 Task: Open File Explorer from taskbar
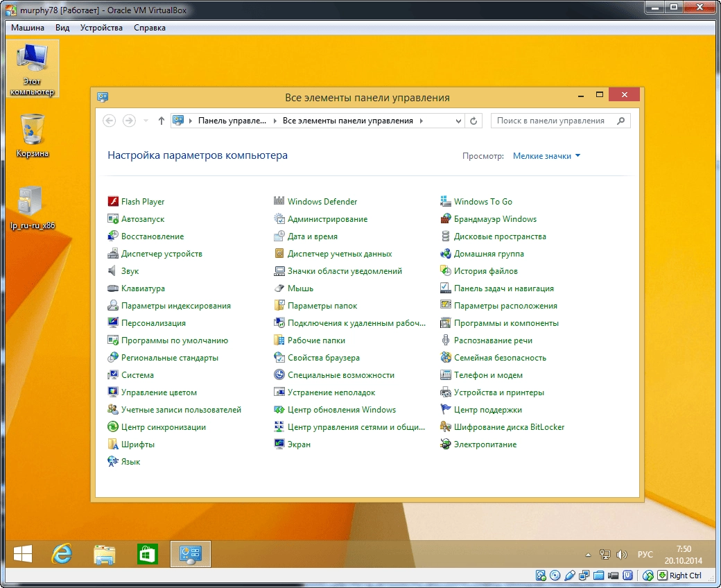tap(105, 555)
